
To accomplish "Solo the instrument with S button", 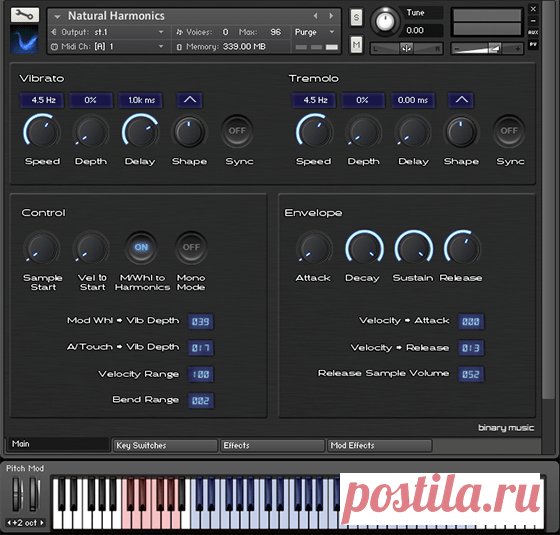I will pyautogui.click(x=356, y=18).
